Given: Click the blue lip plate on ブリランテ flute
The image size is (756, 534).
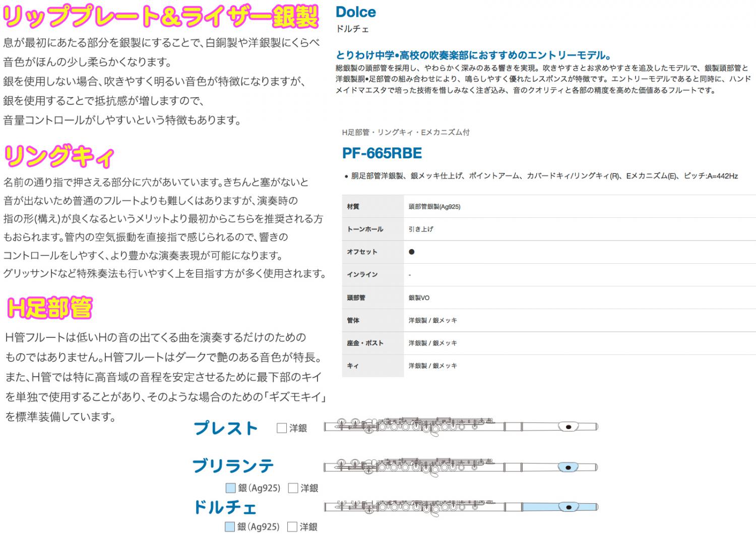Looking at the screenshot, I should (568, 467).
